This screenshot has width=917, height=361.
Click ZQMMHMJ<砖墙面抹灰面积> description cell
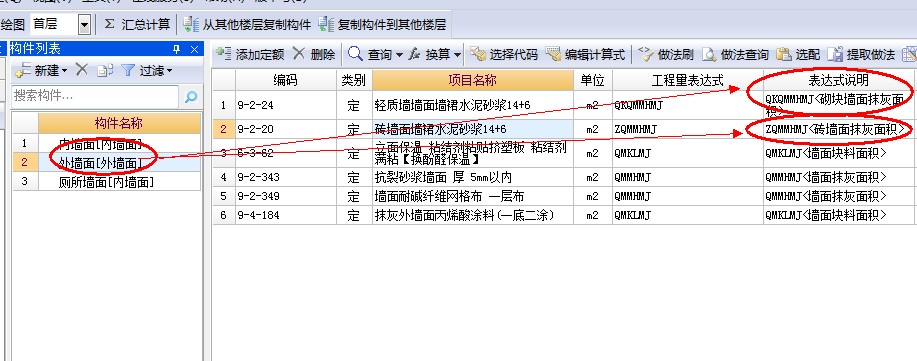click(x=838, y=129)
